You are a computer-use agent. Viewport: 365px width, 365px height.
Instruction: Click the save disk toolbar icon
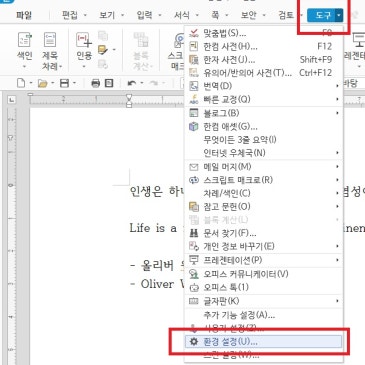tap(64, 83)
